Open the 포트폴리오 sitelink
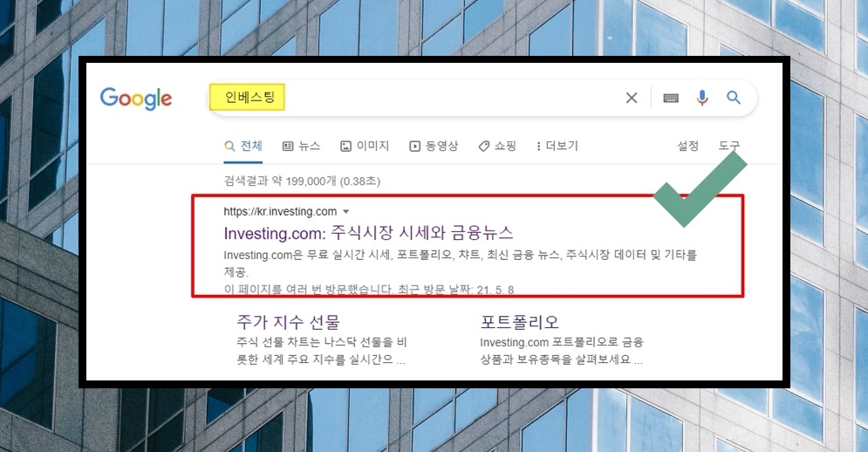 520,322
